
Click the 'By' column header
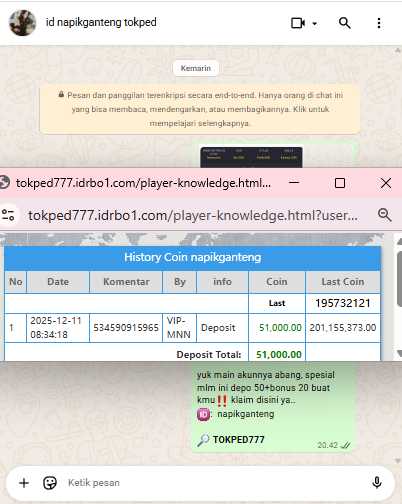[180, 282]
